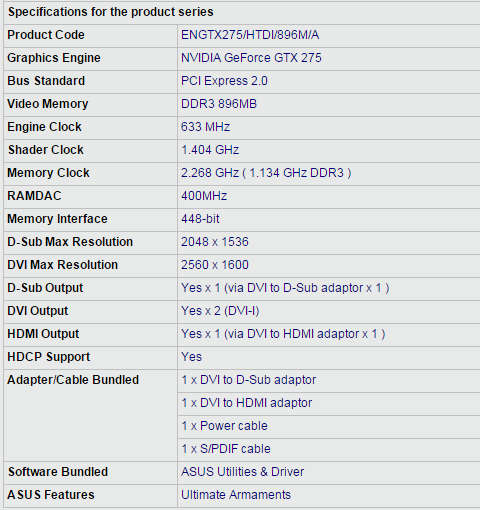This screenshot has width=480, height=510.
Task: Click the PCI Express 2.0 text
Action: coord(224,81)
